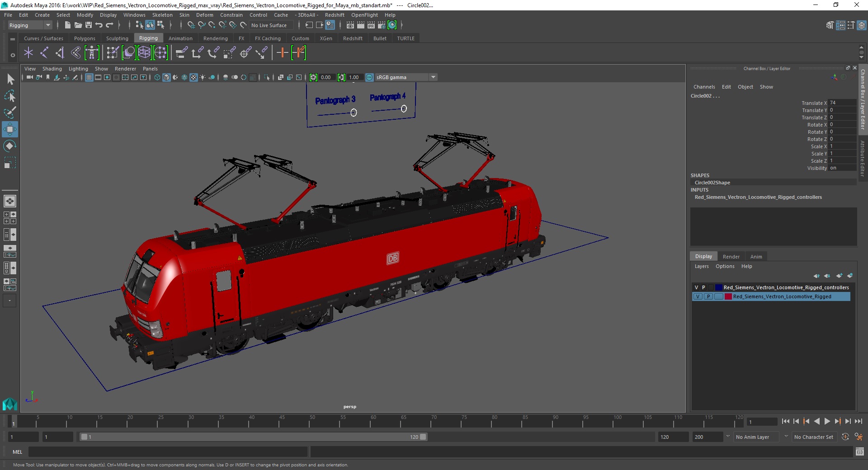Select the Create Joint tool icon

click(44, 53)
